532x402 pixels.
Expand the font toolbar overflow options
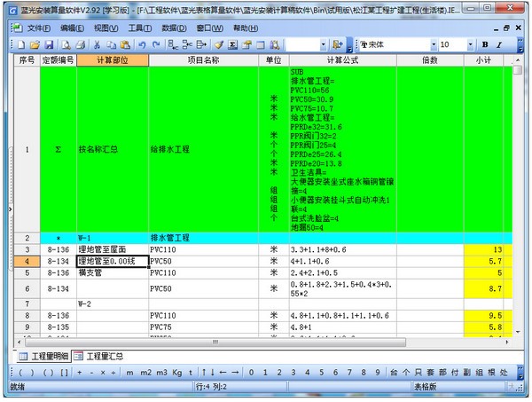[520, 45]
